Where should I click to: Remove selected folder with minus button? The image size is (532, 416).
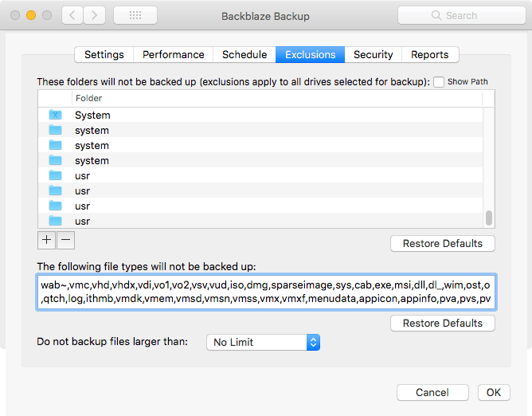(66, 240)
